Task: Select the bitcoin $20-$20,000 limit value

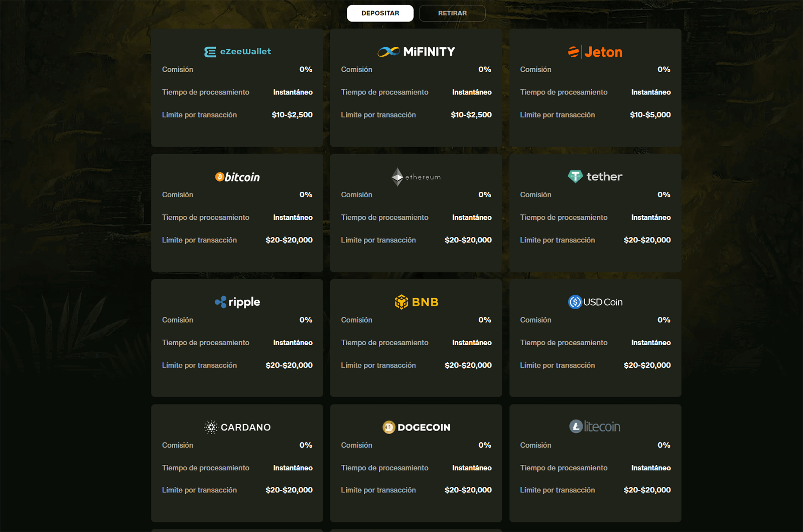Action: point(289,240)
